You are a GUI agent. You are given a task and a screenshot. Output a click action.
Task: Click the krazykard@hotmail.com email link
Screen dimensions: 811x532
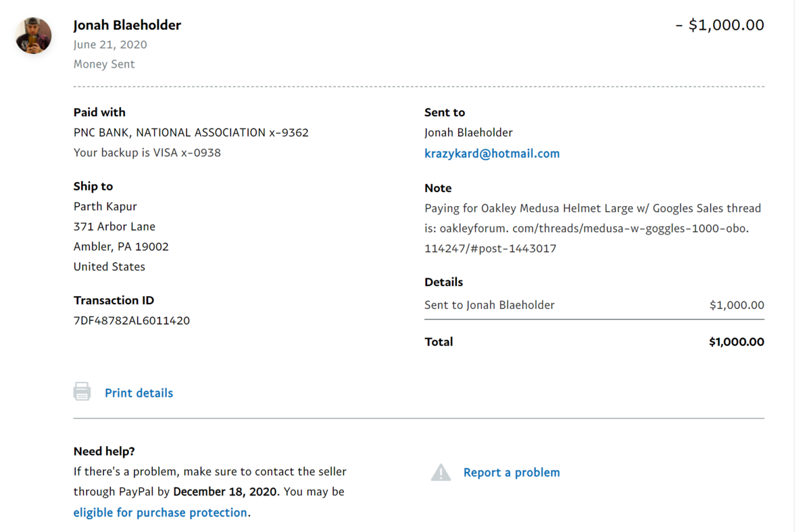pyautogui.click(x=492, y=153)
